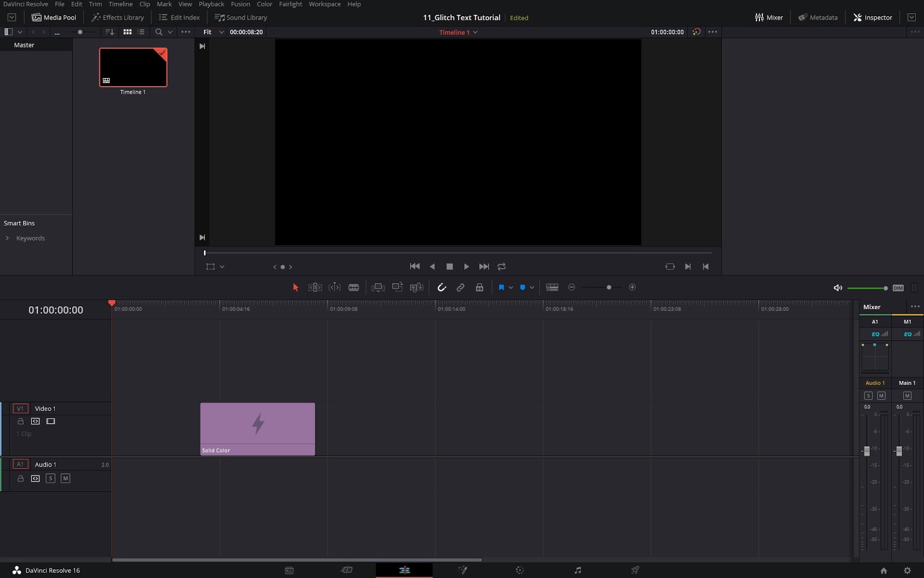Open the Effects Library panel

118,17
